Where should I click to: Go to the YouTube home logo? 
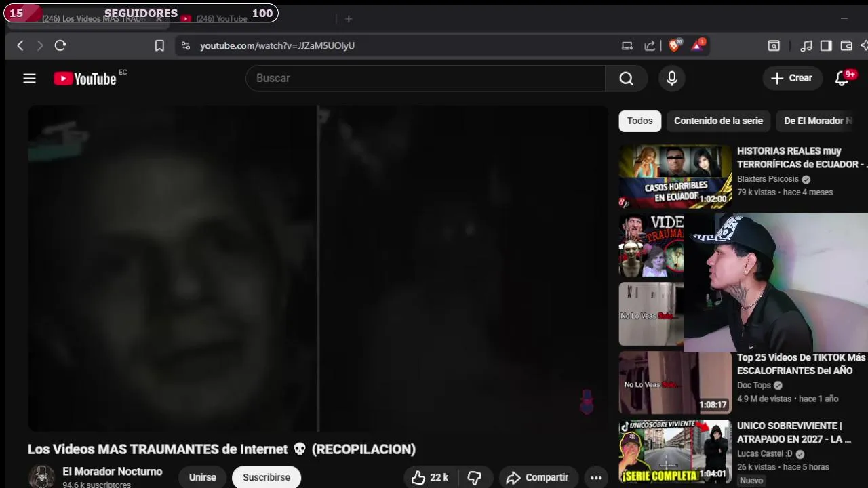click(85, 79)
